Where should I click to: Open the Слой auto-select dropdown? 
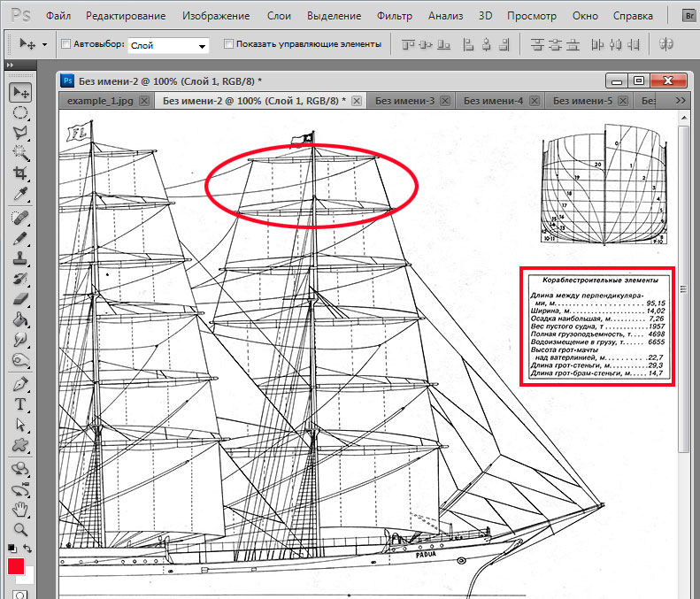click(168, 45)
